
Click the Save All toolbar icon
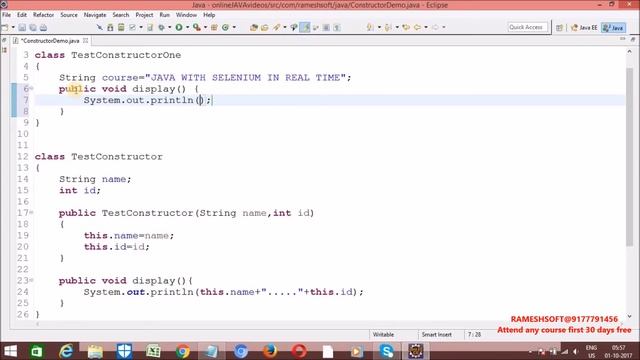click(x=33, y=27)
